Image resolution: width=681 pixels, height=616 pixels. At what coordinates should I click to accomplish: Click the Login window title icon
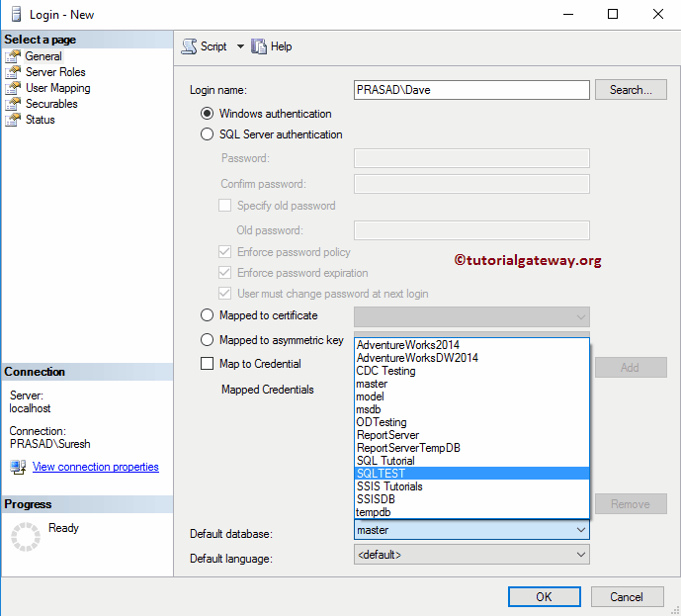(16, 14)
